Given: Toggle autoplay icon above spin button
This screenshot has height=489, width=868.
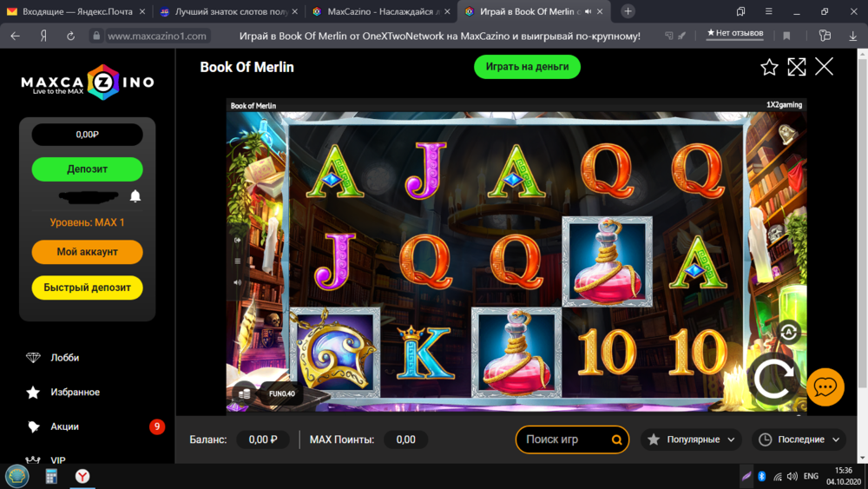Looking at the screenshot, I should (789, 333).
